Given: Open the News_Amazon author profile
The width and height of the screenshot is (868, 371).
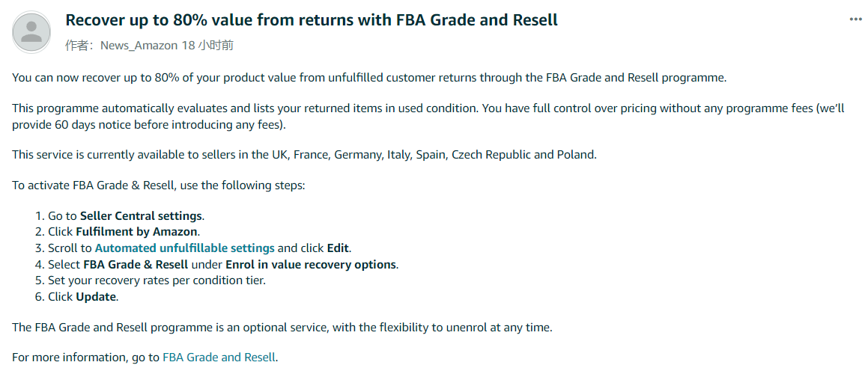Looking at the screenshot, I should coord(138,46).
